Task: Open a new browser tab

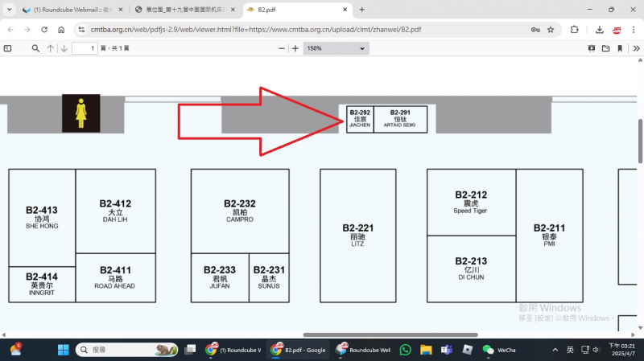Action: point(362,10)
